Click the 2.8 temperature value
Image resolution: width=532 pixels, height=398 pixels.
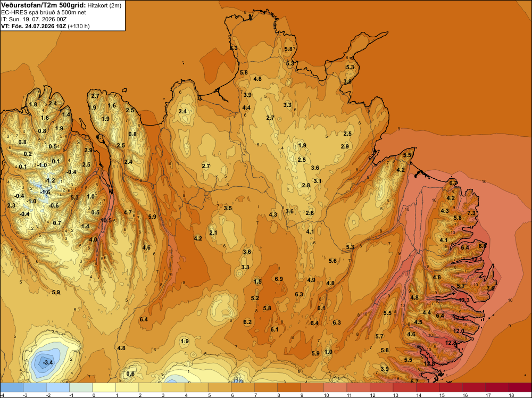tap(306, 185)
